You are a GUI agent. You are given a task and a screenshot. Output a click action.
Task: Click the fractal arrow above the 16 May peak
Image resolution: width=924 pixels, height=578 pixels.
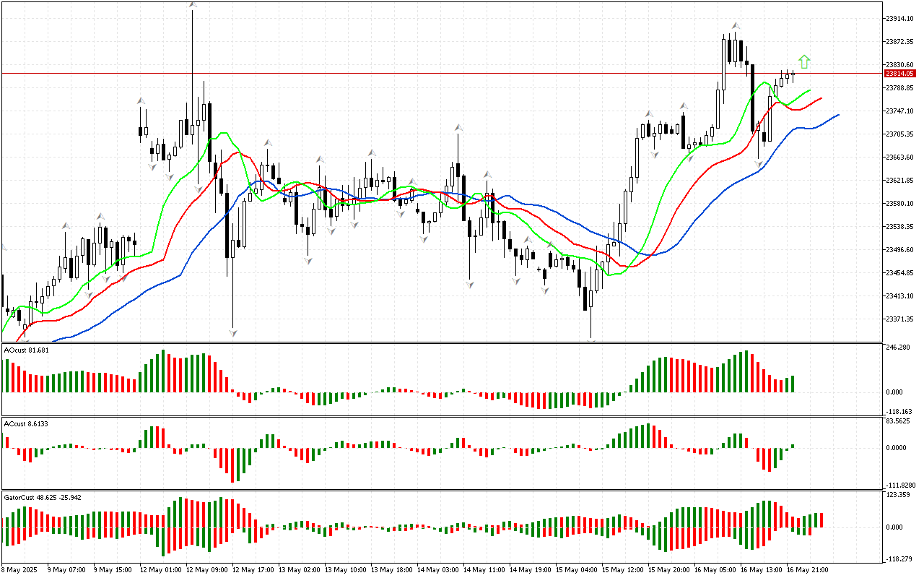coord(734,25)
